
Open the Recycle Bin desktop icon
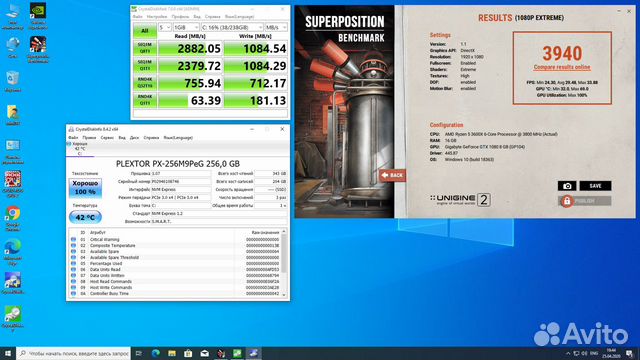13,81
